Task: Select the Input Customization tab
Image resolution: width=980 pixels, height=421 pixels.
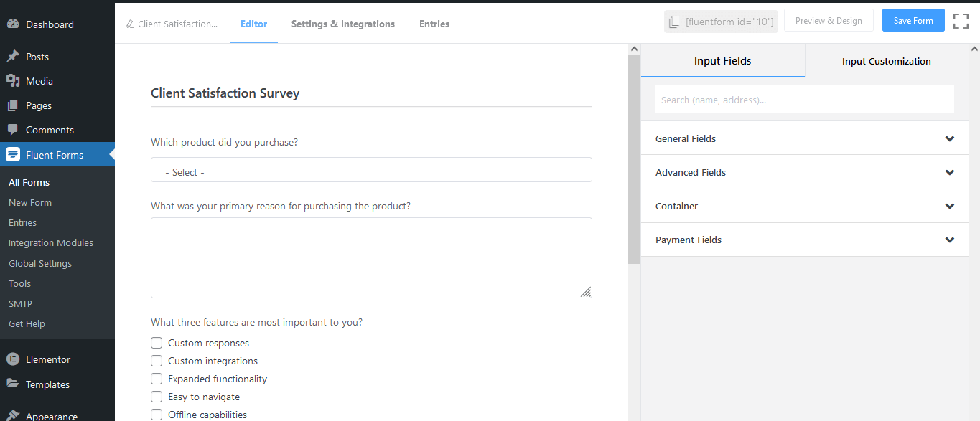Action: point(887,61)
